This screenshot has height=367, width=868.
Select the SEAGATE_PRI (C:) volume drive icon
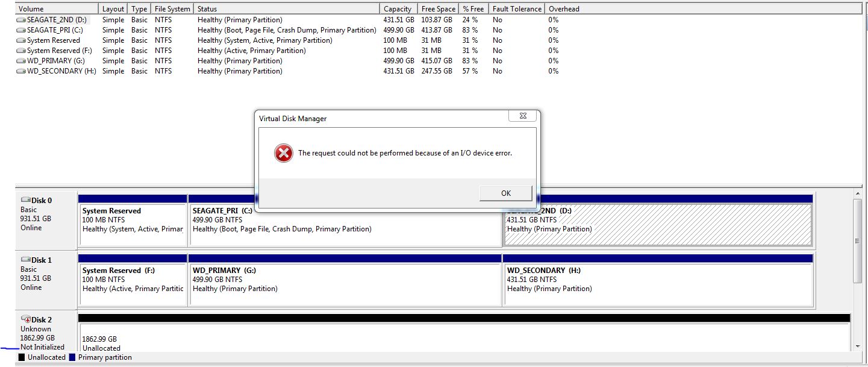[x=21, y=30]
